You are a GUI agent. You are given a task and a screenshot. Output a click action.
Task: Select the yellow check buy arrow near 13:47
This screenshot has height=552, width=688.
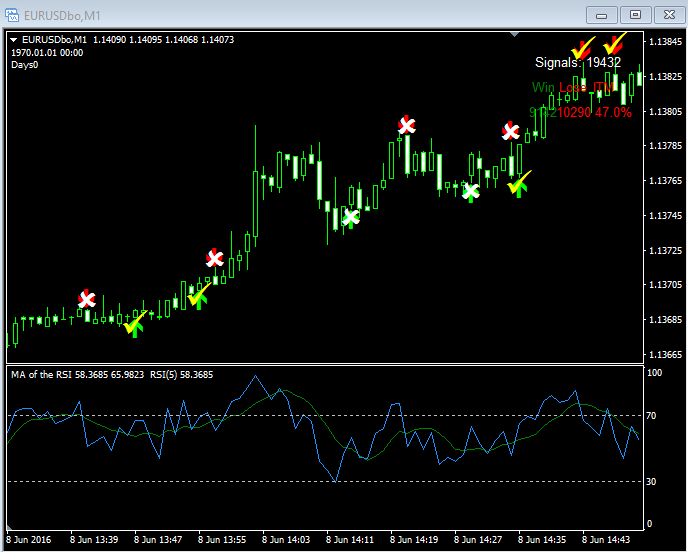(x=134, y=325)
